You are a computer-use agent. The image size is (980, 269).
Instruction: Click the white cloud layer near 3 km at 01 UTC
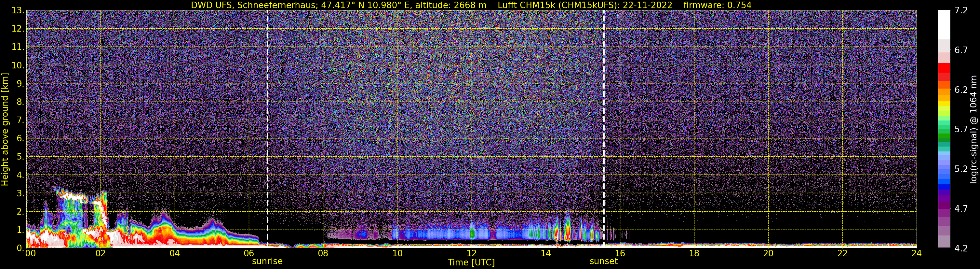pyautogui.click(x=74, y=197)
